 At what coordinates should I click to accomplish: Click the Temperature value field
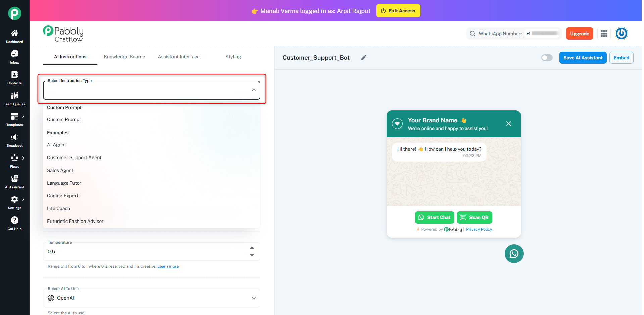[x=152, y=252]
